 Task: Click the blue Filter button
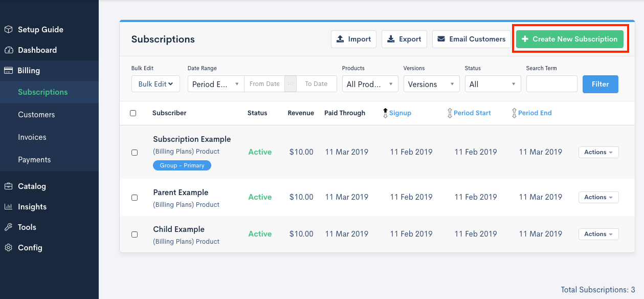pos(600,84)
